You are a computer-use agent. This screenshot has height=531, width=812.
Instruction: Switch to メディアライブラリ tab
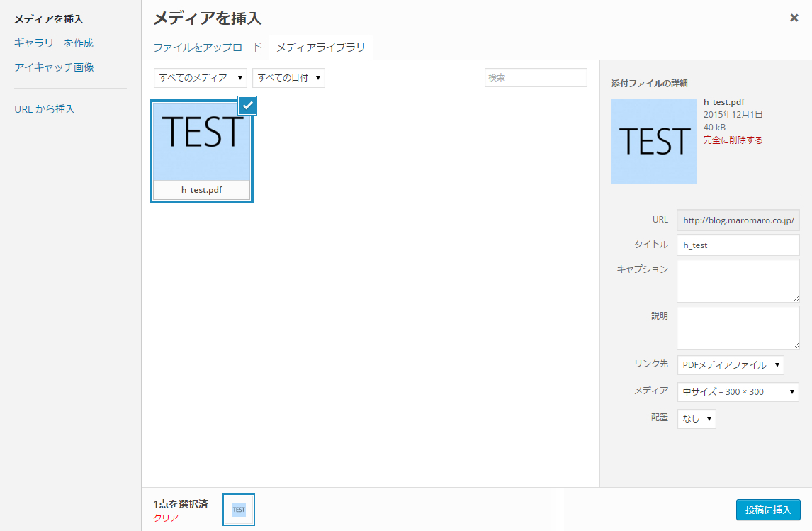click(x=321, y=47)
